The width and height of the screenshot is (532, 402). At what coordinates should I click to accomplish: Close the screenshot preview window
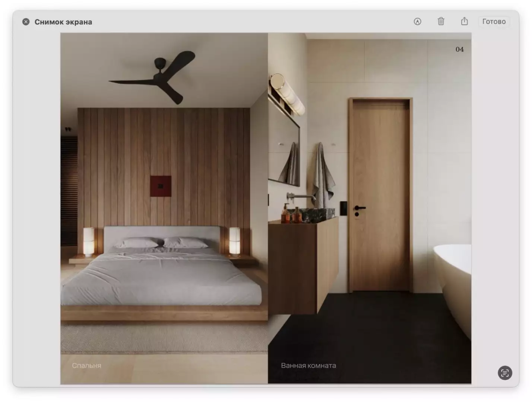26,22
